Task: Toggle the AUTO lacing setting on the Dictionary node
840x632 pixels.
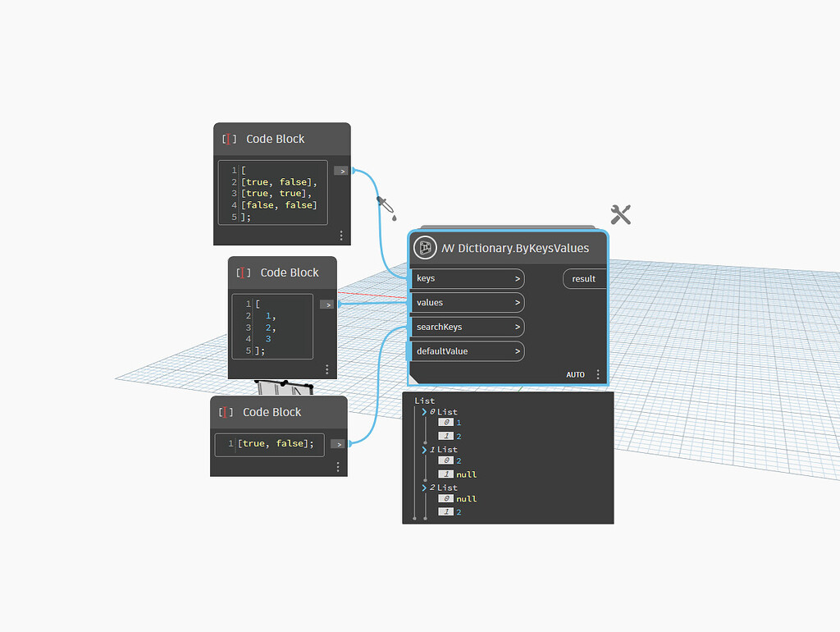Action: [x=576, y=373]
